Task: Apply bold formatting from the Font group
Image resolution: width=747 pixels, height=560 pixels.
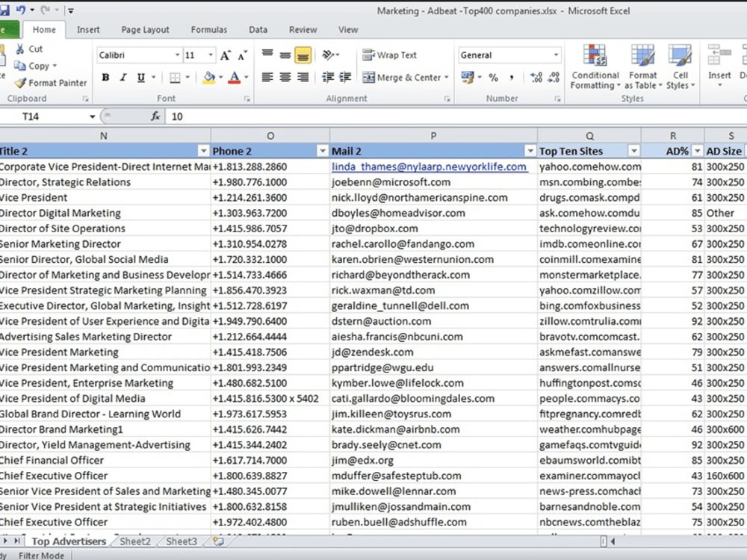Action: 105,78
